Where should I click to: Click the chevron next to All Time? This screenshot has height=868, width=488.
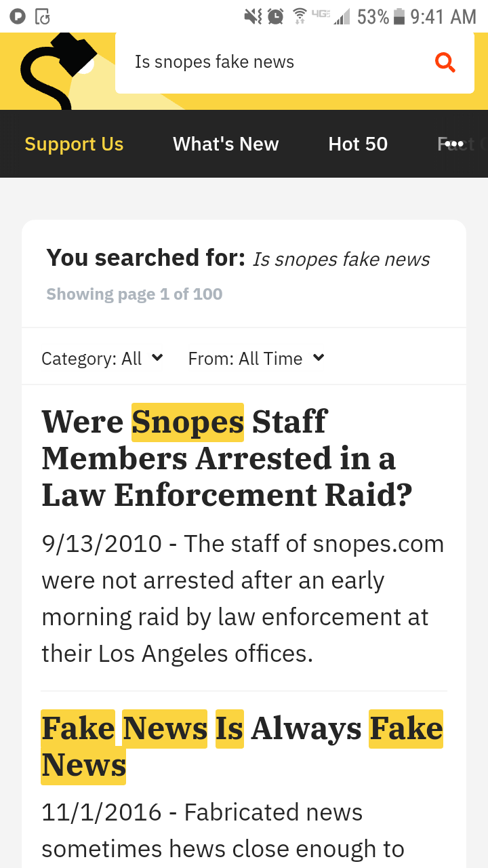318,357
